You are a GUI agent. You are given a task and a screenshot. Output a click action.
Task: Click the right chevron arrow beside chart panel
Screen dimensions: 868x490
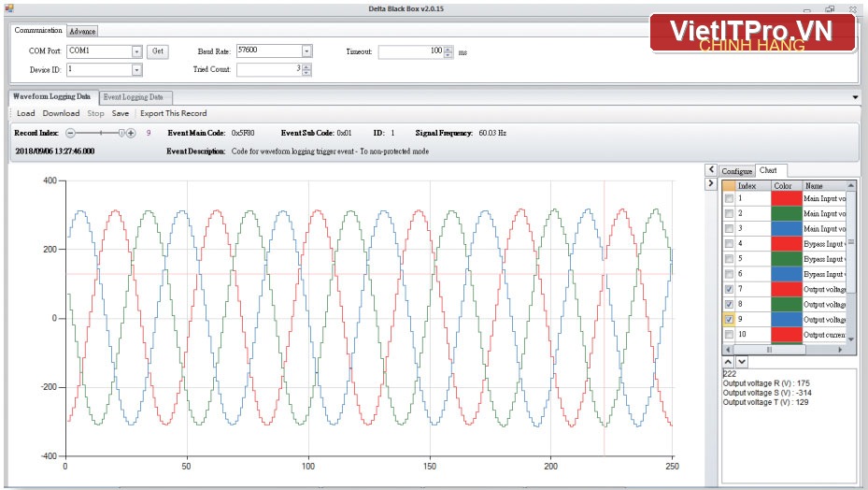pos(711,183)
